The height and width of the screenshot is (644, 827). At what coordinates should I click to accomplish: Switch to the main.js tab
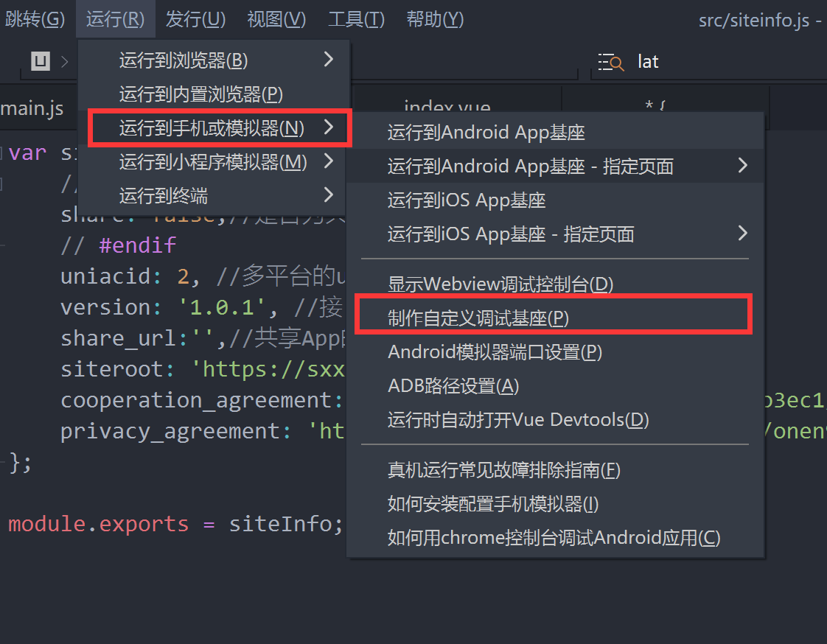coord(32,109)
